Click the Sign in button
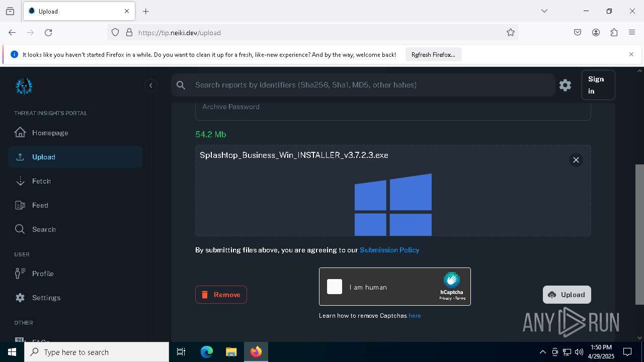The width and height of the screenshot is (644, 362). pos(598,85)
